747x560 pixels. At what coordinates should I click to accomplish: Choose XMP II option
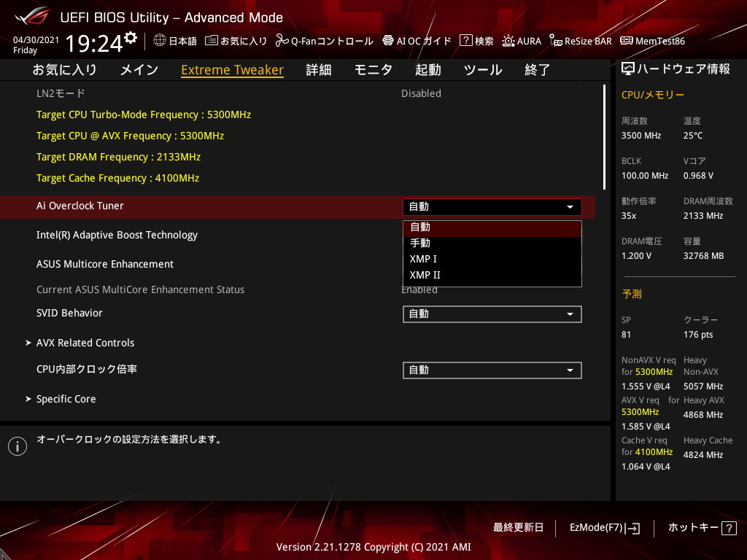coord(492,275)
